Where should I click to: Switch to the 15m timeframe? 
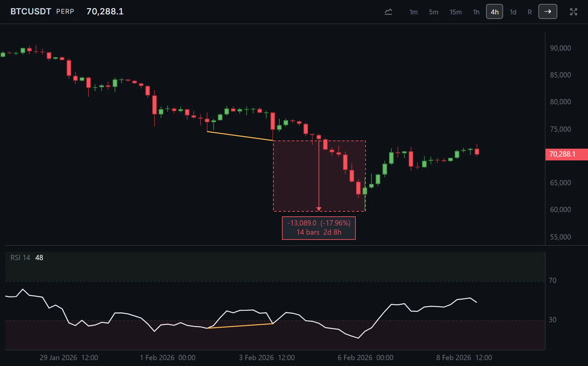coord(455,12)
